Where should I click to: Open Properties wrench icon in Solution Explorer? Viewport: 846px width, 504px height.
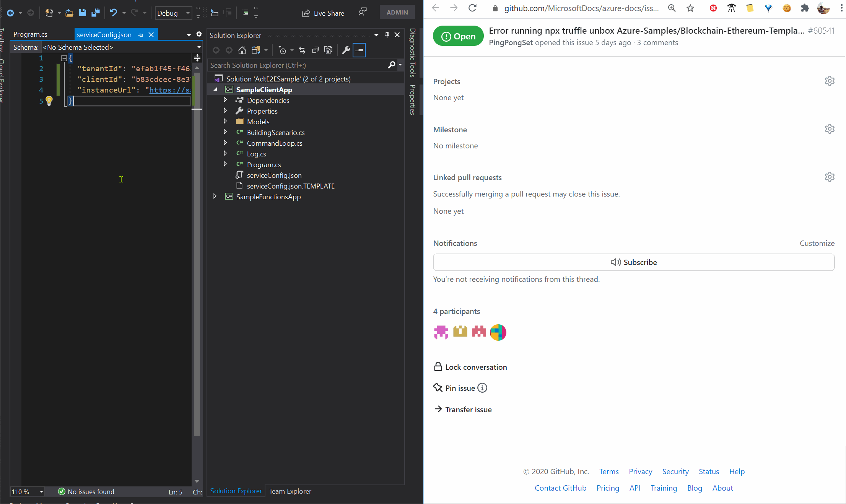point(346,50)
